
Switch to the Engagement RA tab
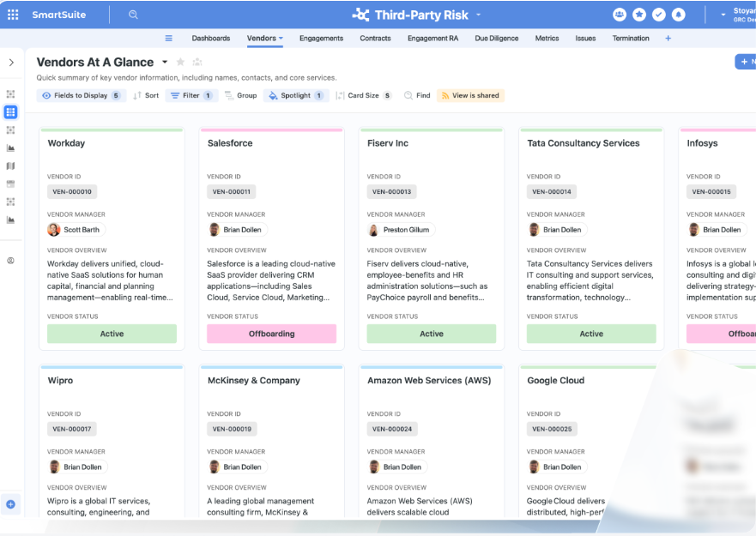(x=432, y=38)
